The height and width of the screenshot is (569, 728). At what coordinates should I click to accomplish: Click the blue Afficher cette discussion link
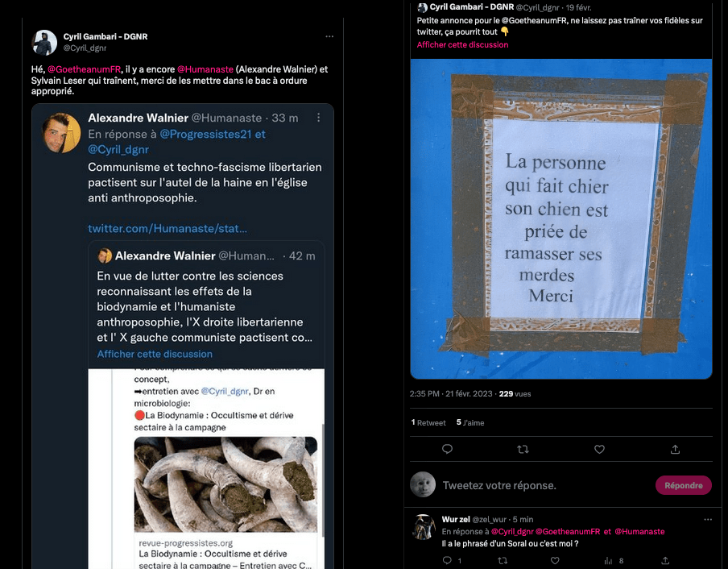(155, 354)
